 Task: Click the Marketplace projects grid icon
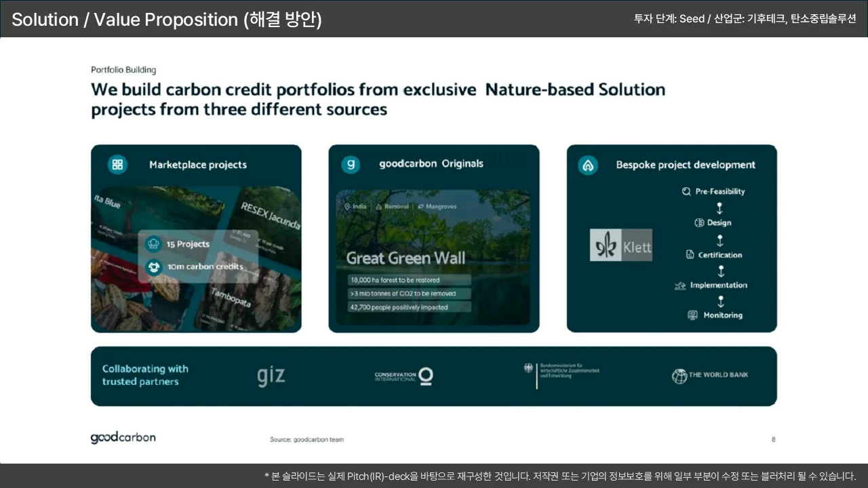pos(118,165)
